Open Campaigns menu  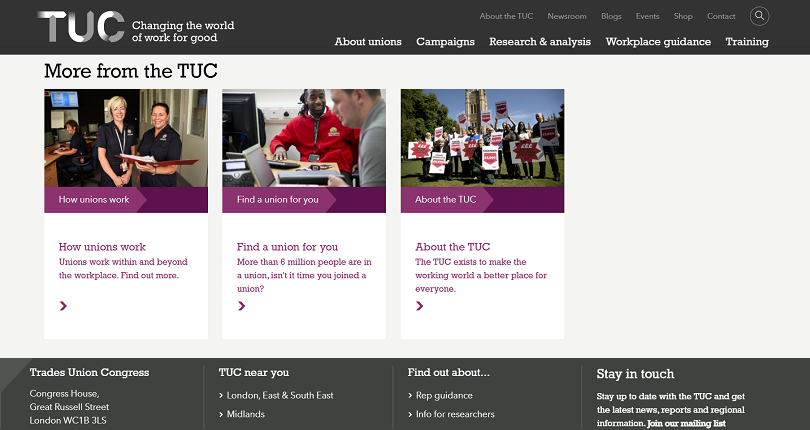point(445,42)
